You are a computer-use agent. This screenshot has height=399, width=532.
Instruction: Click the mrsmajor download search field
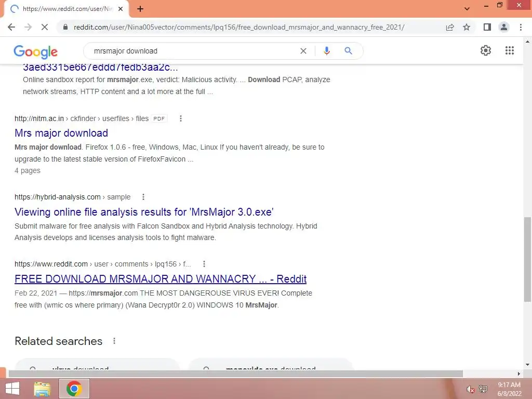pos(193,51)
